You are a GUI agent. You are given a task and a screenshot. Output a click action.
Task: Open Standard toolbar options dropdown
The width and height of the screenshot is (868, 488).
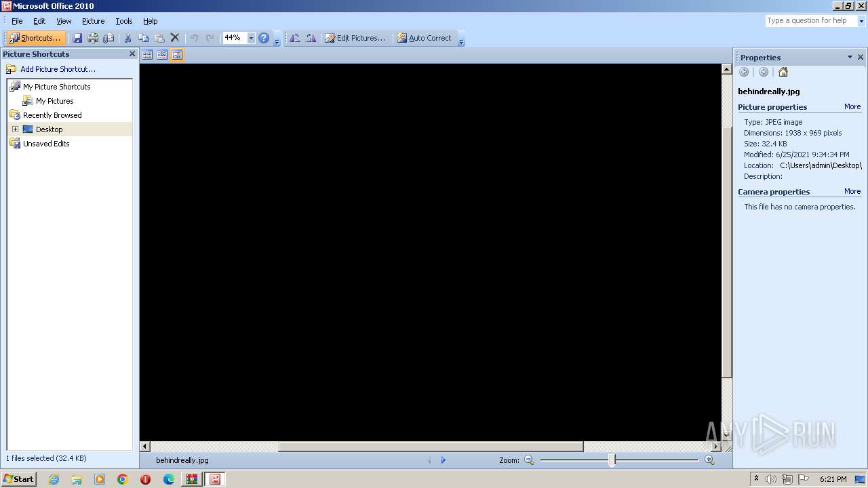277,40
